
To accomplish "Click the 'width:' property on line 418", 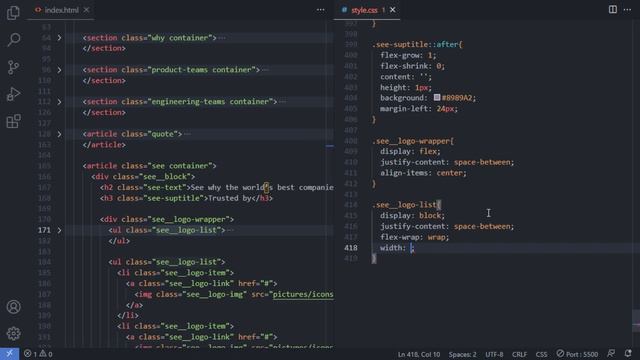I will 393,248.
